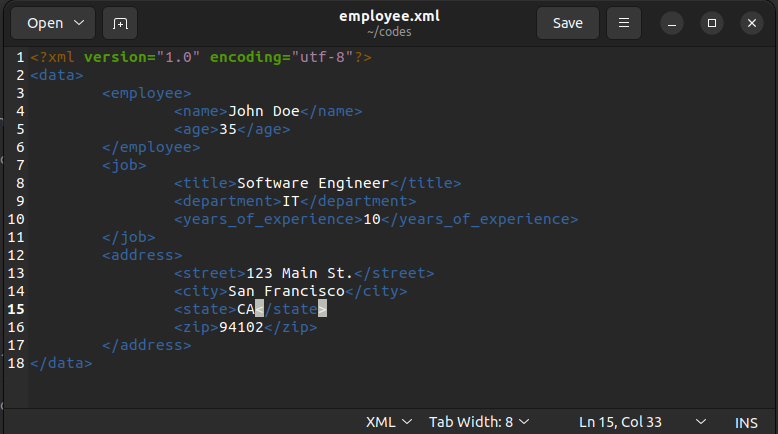Maximize the editor window

712,23
